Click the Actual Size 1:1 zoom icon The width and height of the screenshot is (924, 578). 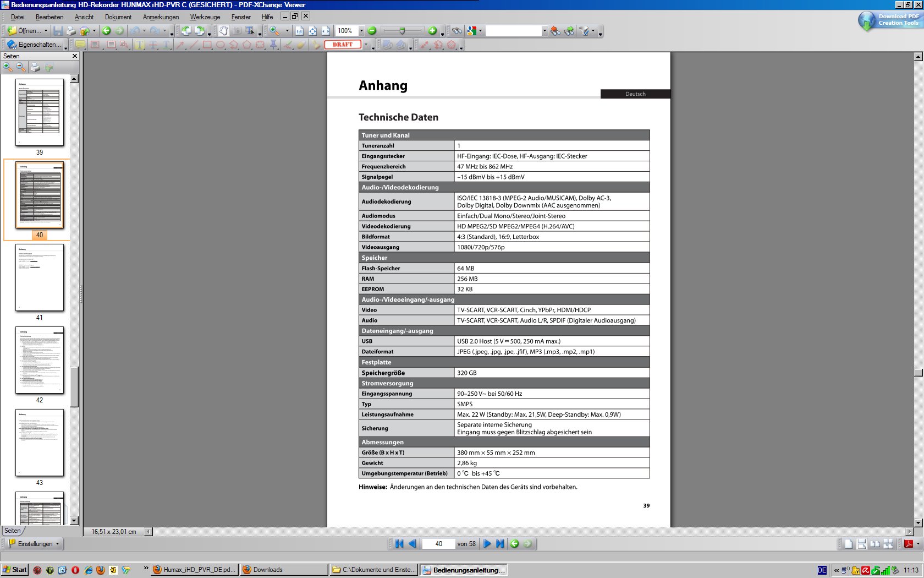[x=299, y=31]
